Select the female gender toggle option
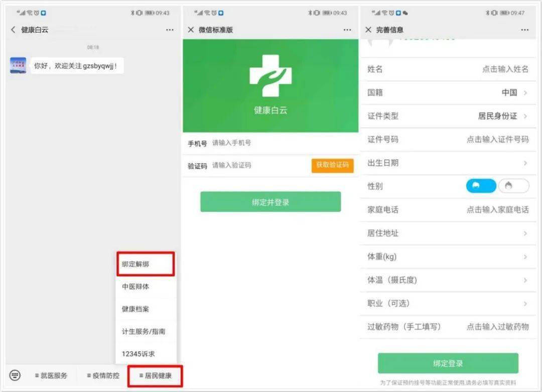This screenshot has width=542, height=392. [513, 186]
